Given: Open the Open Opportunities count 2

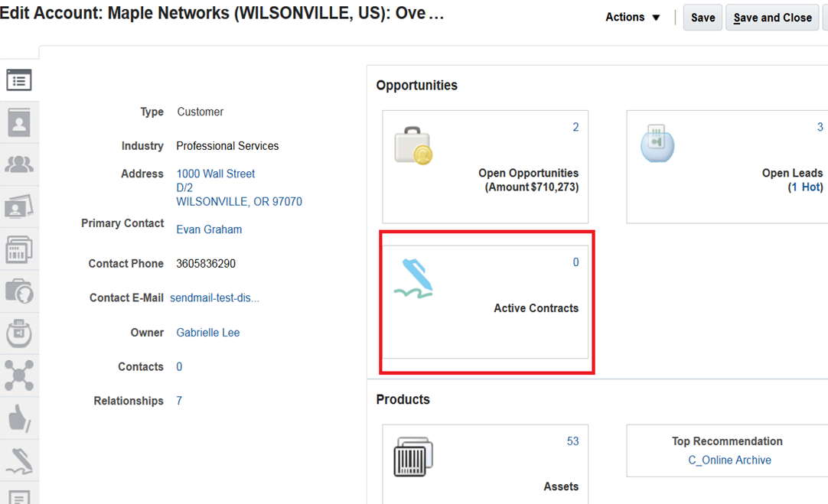Looking at the screenshot, I should coord(575,127).
